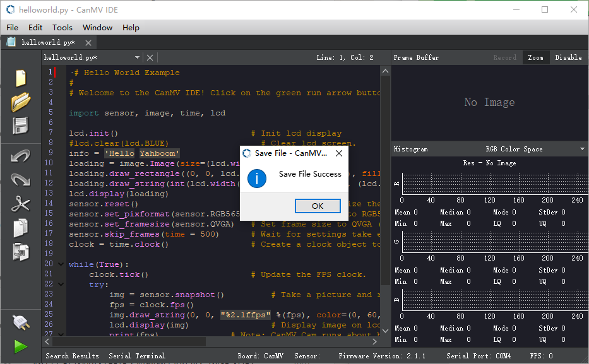Click FPS: 0 in status bar
This screenshot has height=364, width=589.
coord(541,356)
